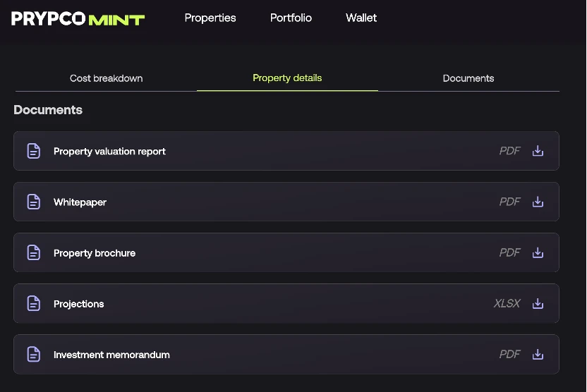Download the Investment memorandum PDF
Image resolution: width=587 pixels, height=392 pixels.
pyautogui.click(x=538, y=354)
